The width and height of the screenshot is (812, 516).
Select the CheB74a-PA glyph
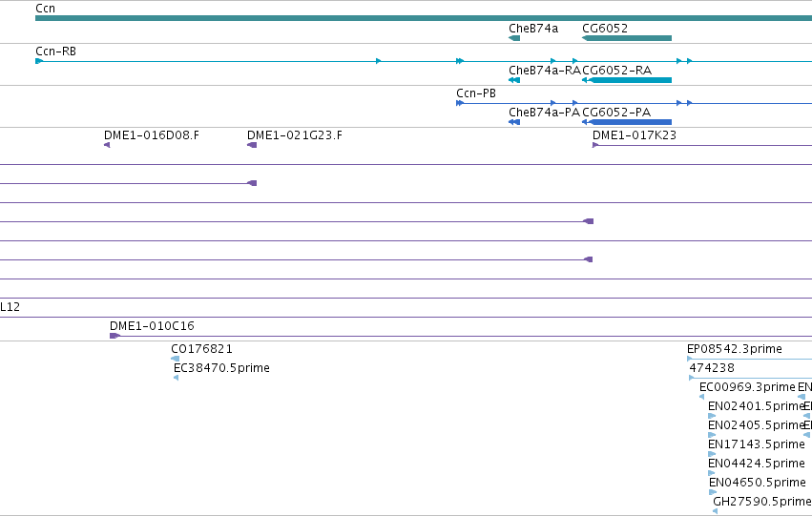(514, 122)
